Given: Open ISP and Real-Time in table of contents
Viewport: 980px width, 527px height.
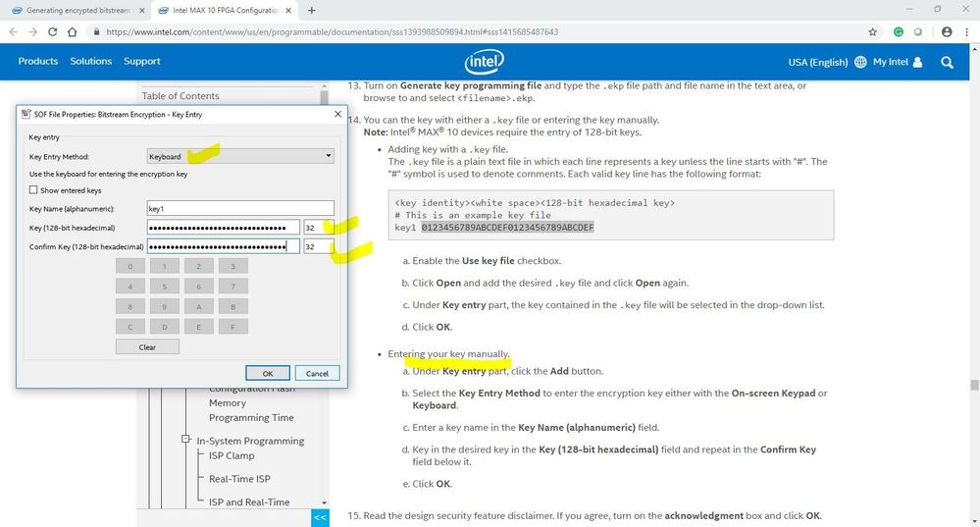Looking at the screenshot, I should point(249,502).
